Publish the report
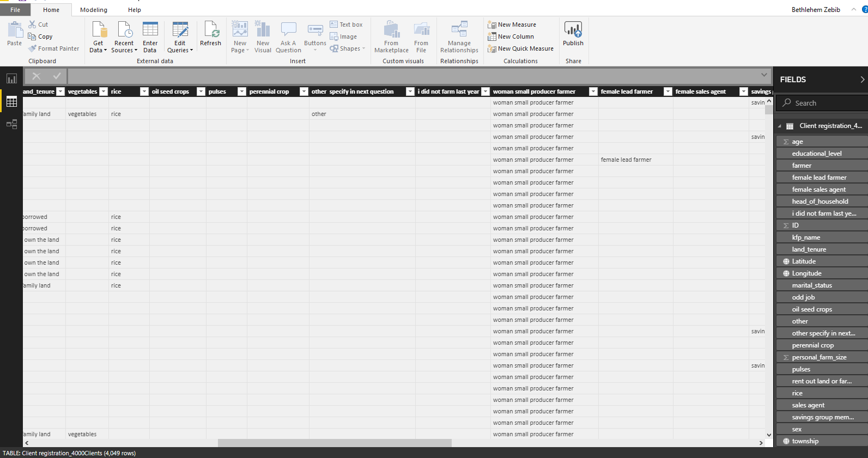 [x=573, y=34]
